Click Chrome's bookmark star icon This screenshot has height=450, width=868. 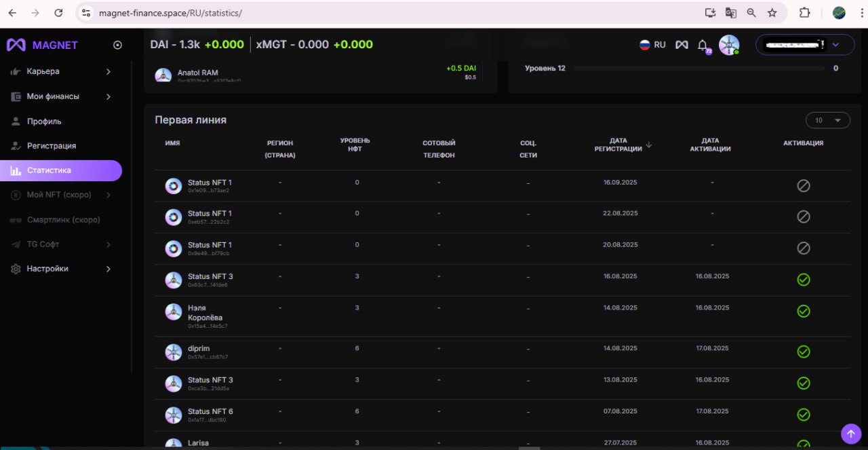coord(772,13)
